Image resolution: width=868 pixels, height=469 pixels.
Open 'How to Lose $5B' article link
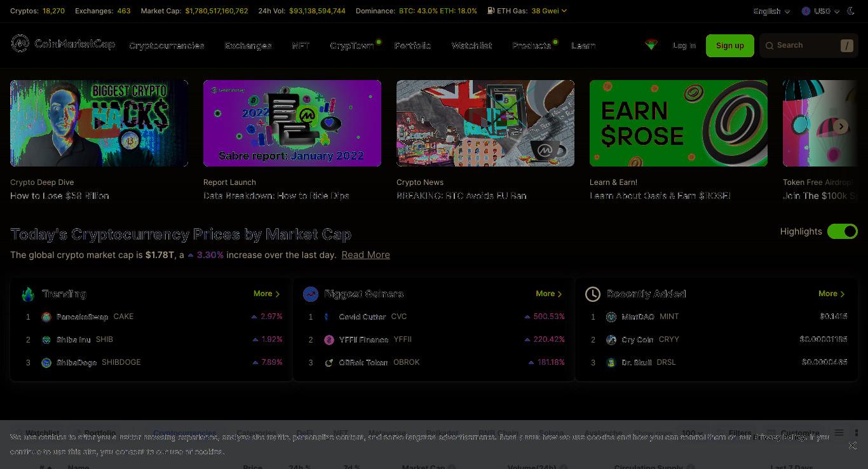click(x=60, y=196)
